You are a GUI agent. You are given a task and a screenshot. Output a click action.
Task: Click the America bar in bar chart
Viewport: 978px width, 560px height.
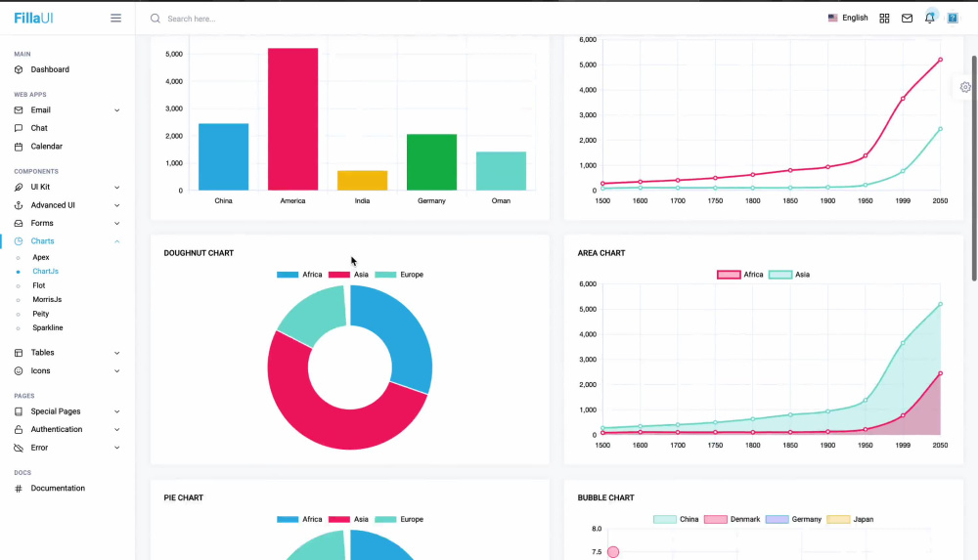click(x=293, y=119)
